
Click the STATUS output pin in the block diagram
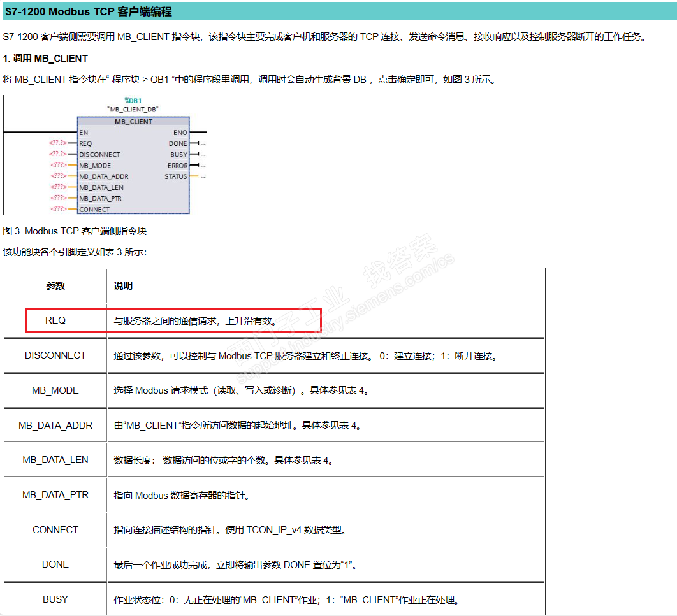176,176
